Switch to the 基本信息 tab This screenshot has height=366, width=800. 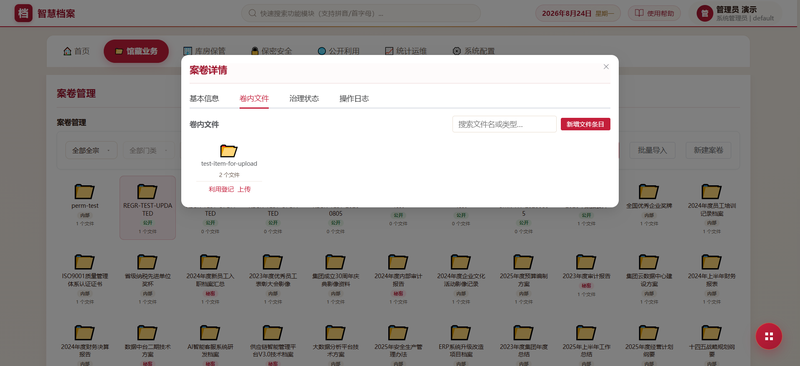pos(204,99)
